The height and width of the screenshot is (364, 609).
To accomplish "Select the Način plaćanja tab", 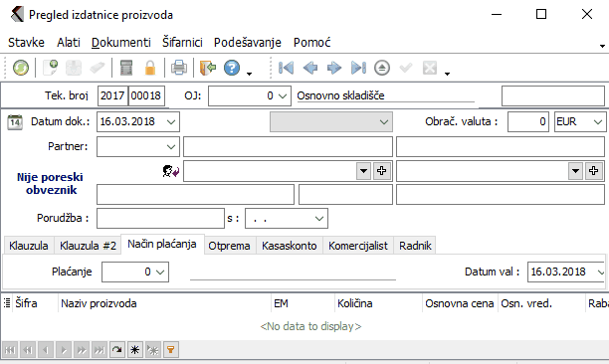I will coord(162,244).
